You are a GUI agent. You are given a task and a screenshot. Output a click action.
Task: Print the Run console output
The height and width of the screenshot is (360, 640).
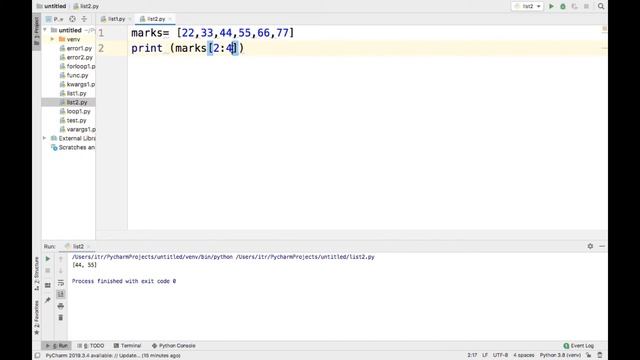click(x=61, y=306)
